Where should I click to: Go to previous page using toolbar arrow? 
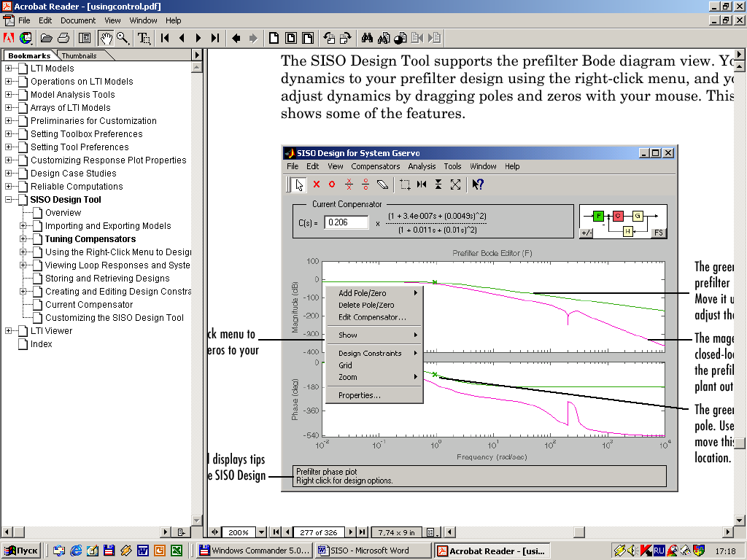(x=182, y=38)
